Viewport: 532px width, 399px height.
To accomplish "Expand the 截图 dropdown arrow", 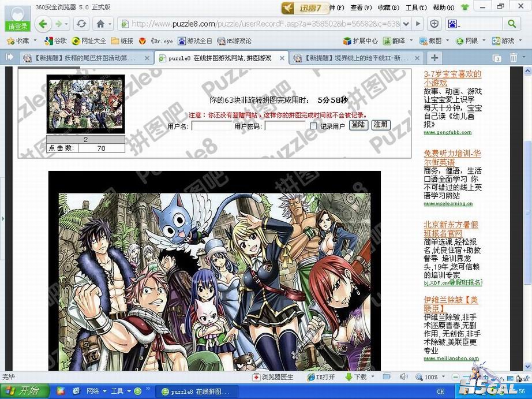I will point(448,41).
